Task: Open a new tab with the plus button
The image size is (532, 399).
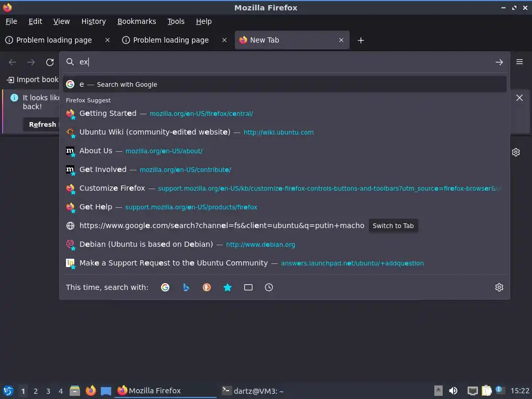Action: (x=361, y=41)
